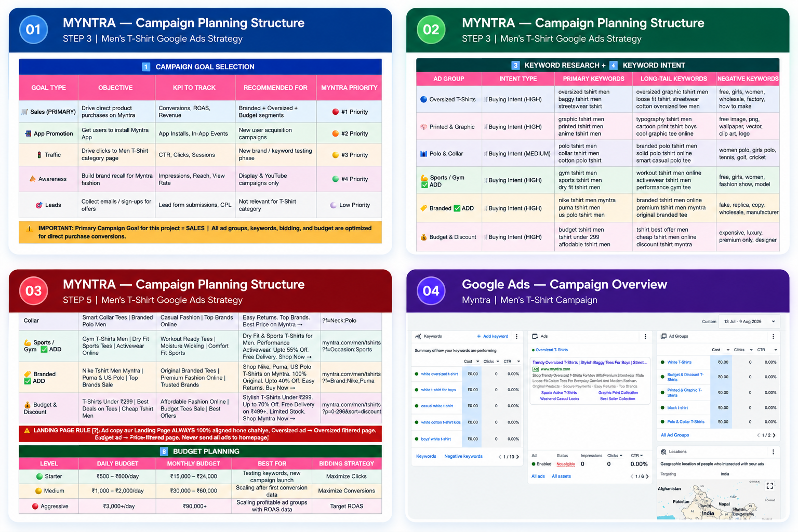
Task: Open the All ads link
Action: pyautogui.click(x=538, y=476)
